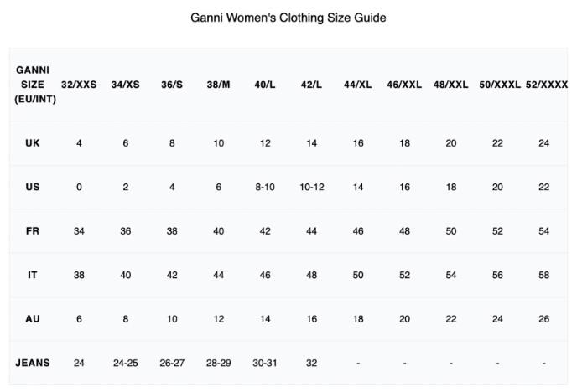Select the 8-10 US size cell
This screenshot has height=392, width=577.
pyautogui.click(x=265, y=187)
